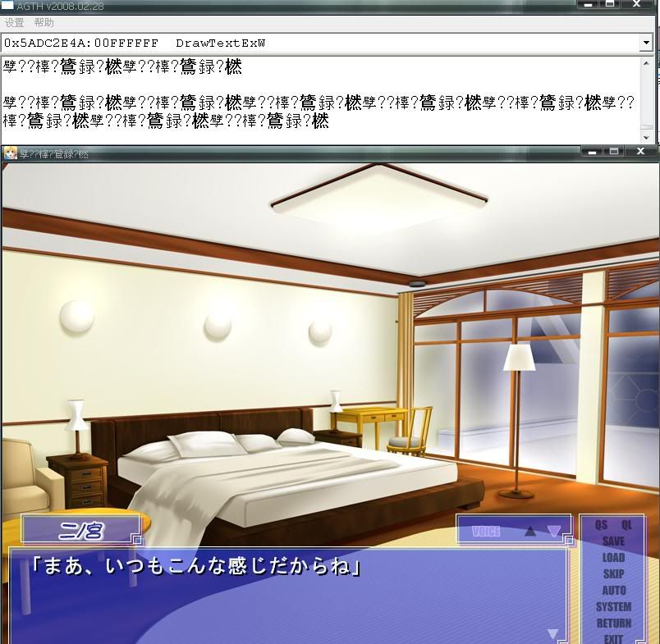Click the AGTH text pane scroll-down arrow

(x=647, y=137)
